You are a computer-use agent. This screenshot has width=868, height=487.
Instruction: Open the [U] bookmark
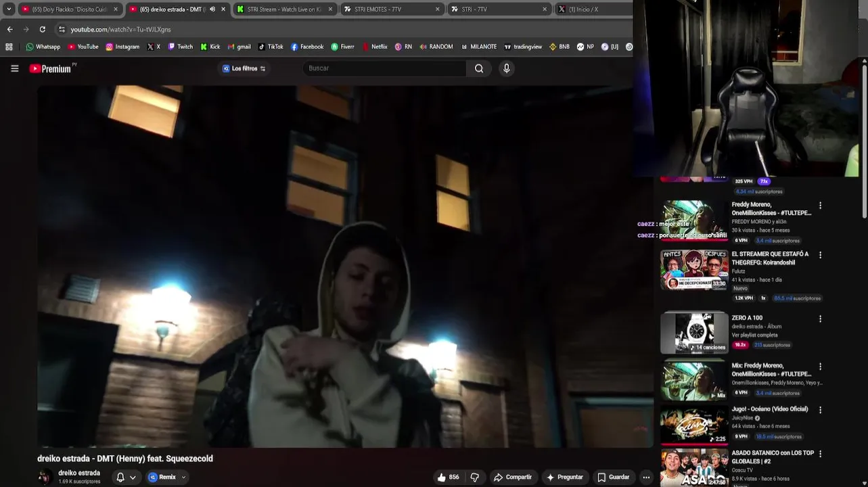coord(610,47)
